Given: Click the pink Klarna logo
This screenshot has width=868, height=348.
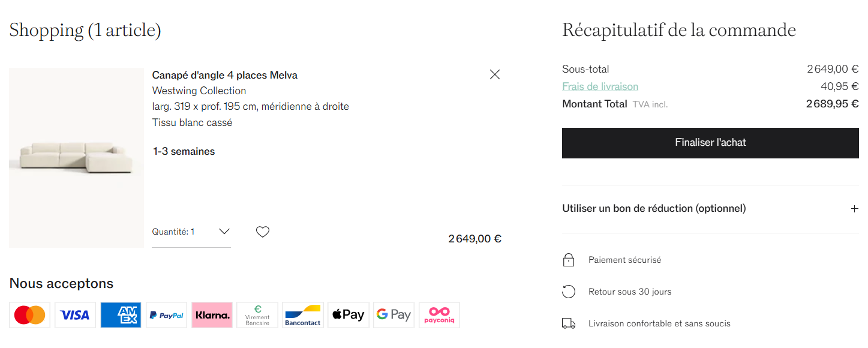Looking at the screenshot, I should point(212,315).
